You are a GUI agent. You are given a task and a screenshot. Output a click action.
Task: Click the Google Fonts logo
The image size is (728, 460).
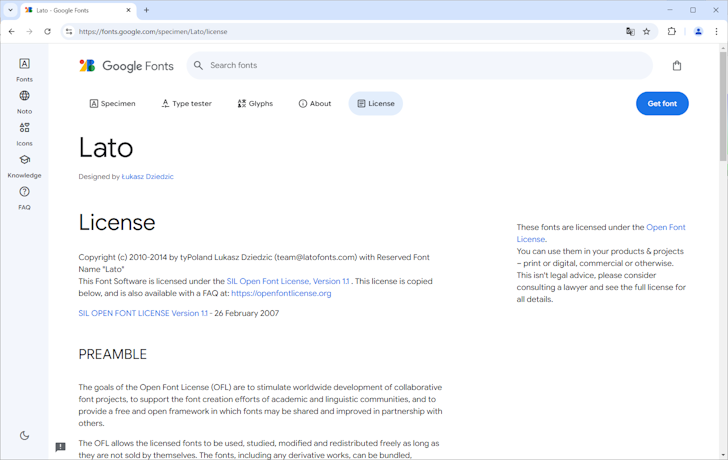126,66
